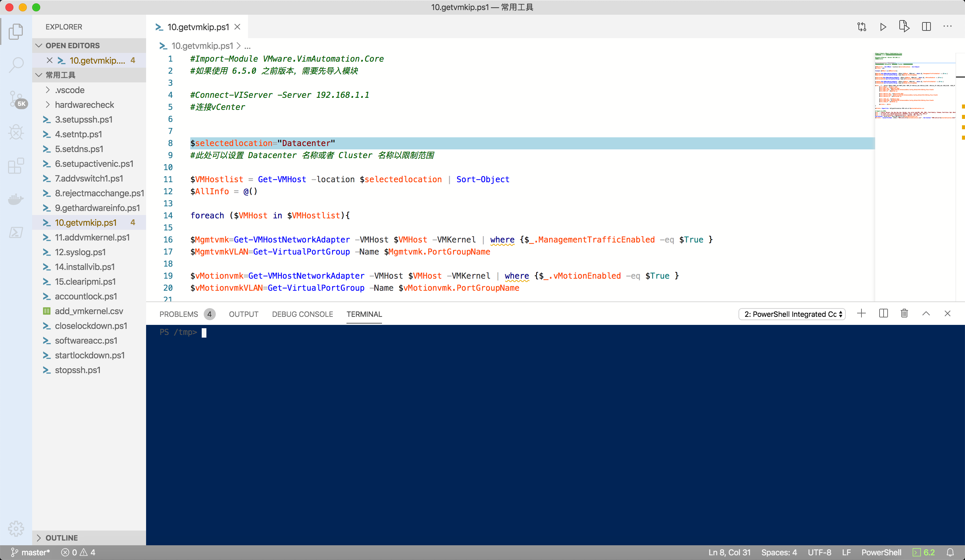Open add_vmkernel.csv file
Image resolution: width=965 pixels, height=560 pixels.
pyautogui.click(x=89, y=311)
